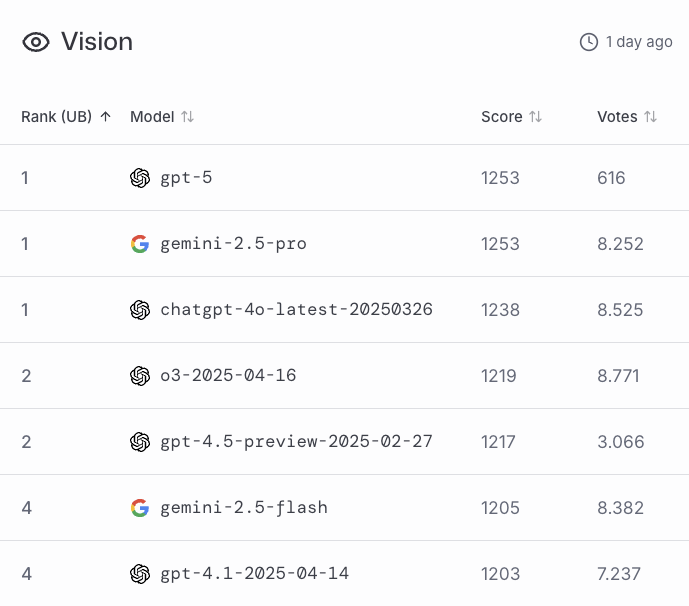Sort the table by Votes arrows
689x606 pixels.
pos(650,116)
